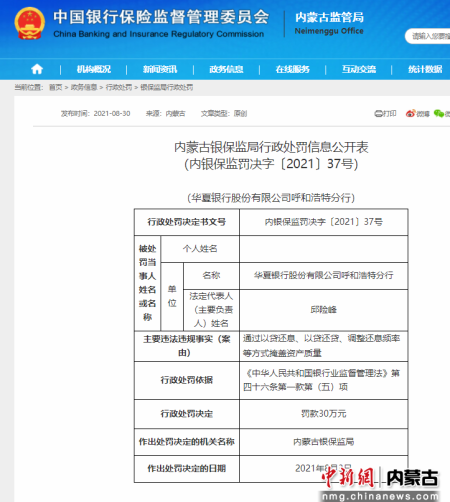Click the legal basis cell 银行业监督管理法

point(324,380)
